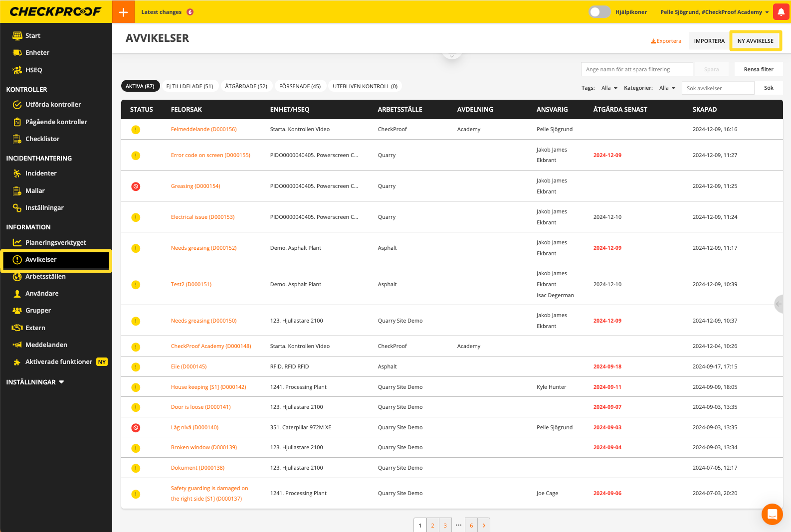The height and width of the screenshot is (532, 791).
Task: Select the Försenade (45) tab
Action: pos(300,86)
